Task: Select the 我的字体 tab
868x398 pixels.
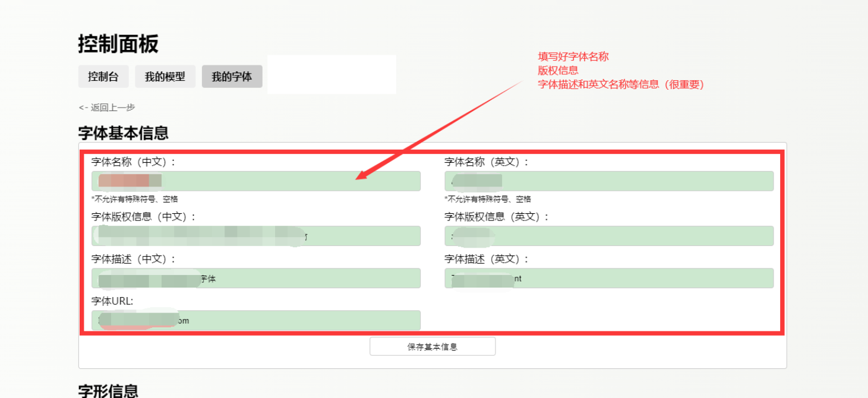Action: (232, 76)
